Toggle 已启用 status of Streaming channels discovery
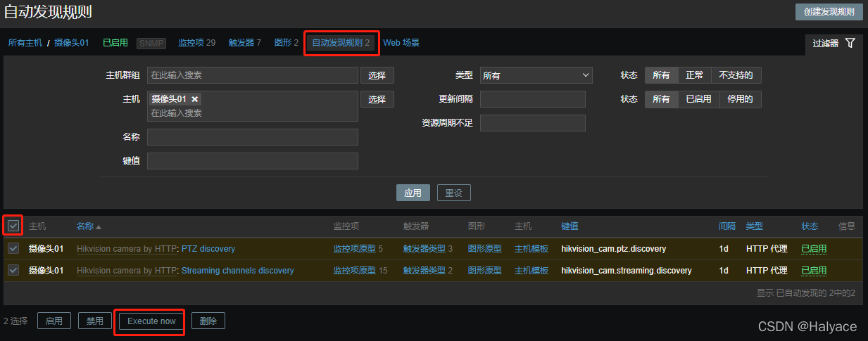868x341 pixels. (x=814, y=271)
